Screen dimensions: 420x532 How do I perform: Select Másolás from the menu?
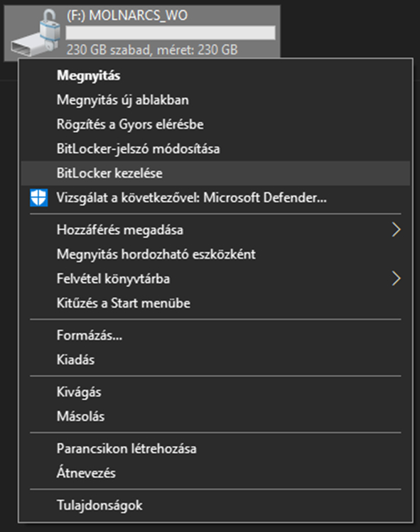point(215,416)
